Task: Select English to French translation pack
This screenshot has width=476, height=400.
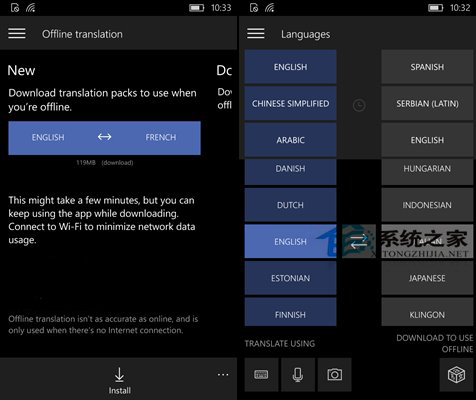Action: coord(104,138)
